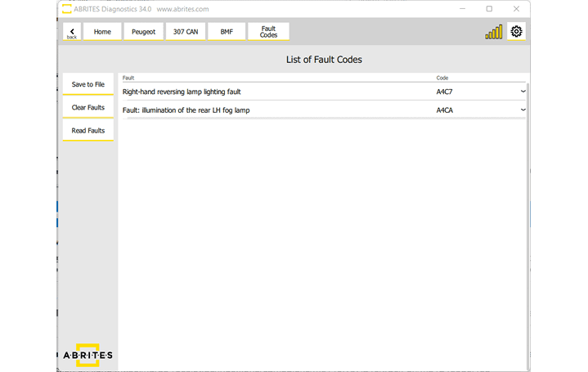588x372 pixels.
Task: Click the back arrow button
Action: coord(71,32)
